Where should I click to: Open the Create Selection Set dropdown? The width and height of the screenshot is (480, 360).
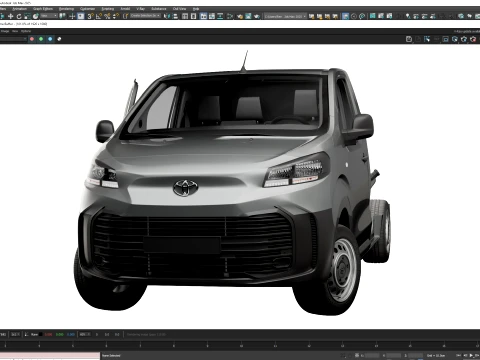point(145,16)
